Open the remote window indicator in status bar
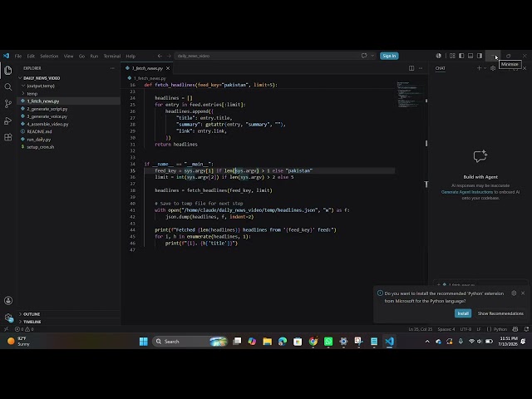Screen dimensions: 532x399 [x=6, y=329]
